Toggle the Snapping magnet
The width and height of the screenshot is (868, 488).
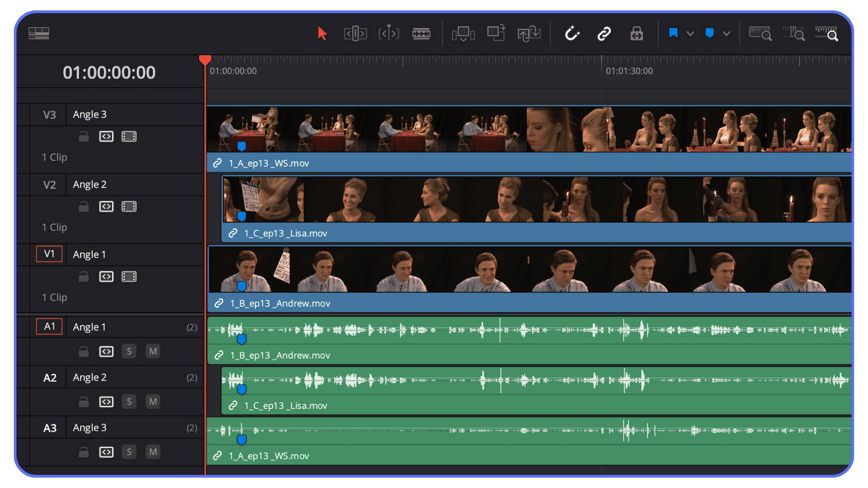pyautogui.click(x=572, y=33)
